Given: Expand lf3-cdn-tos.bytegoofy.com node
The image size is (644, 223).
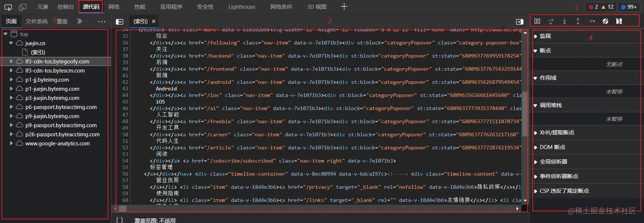Looking at the screenshot, I should pyautogui.click(x=11, y=61).
